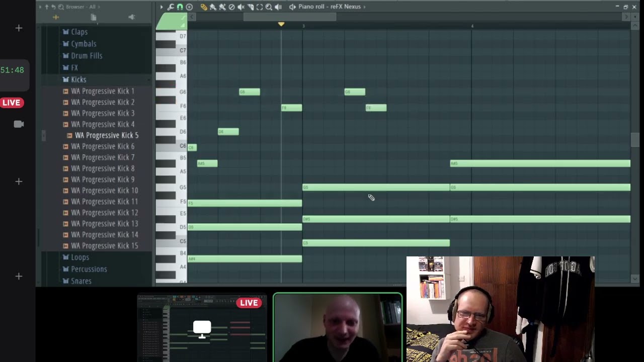Click the browser up-arrow collapse icon
Viewport: 644px width, 362px height.
point(47,7)
